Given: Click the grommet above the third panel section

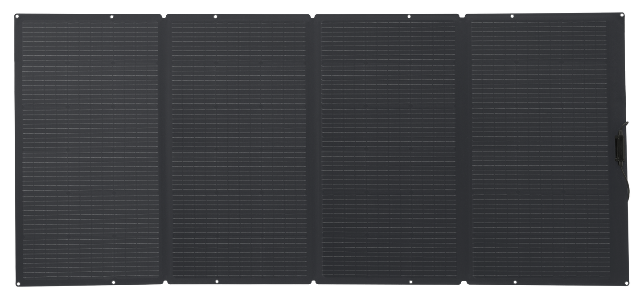Looking at the screenshot, I should (410, 17).
